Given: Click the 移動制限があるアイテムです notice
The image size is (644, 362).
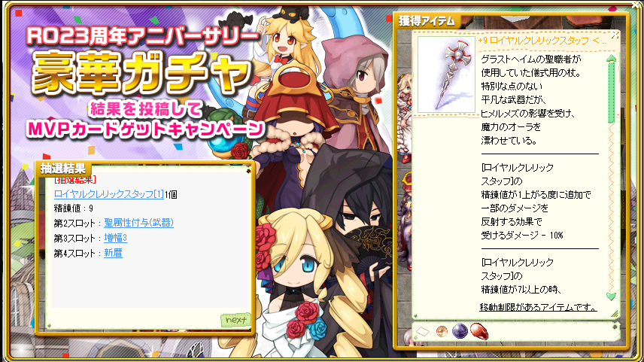Looking at the screenshot, I should pos(538,307).
